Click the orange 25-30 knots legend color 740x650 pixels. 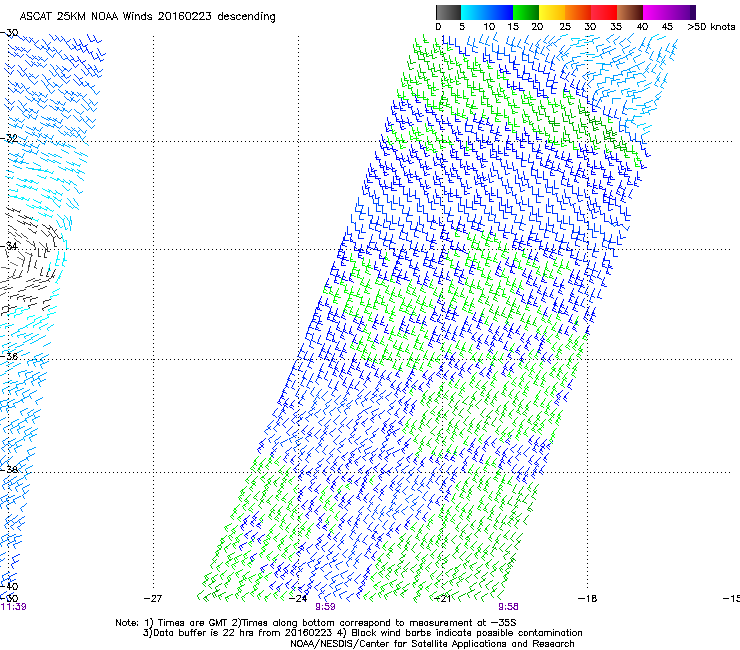click(x=578, y=12)
